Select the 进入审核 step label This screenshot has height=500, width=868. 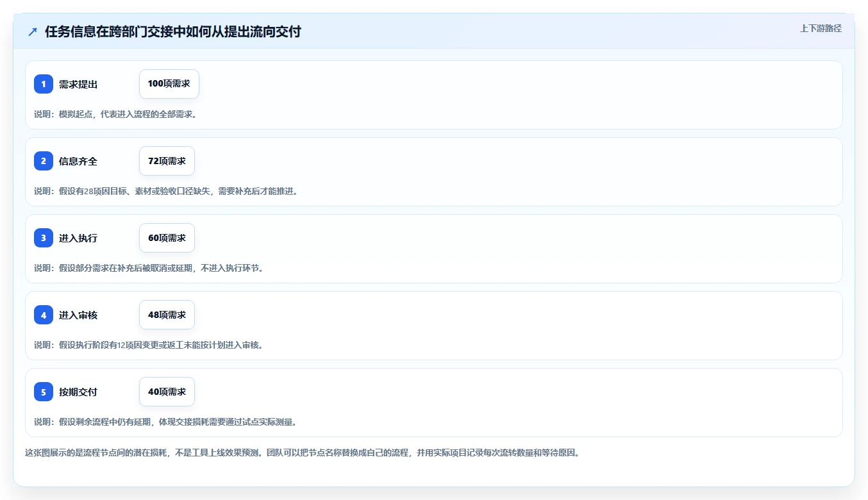[x=78, y=315]
